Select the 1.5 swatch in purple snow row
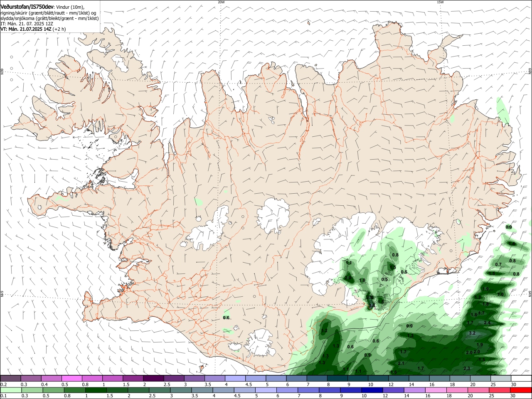Viewport: 532px width, 399px height. 133,378
